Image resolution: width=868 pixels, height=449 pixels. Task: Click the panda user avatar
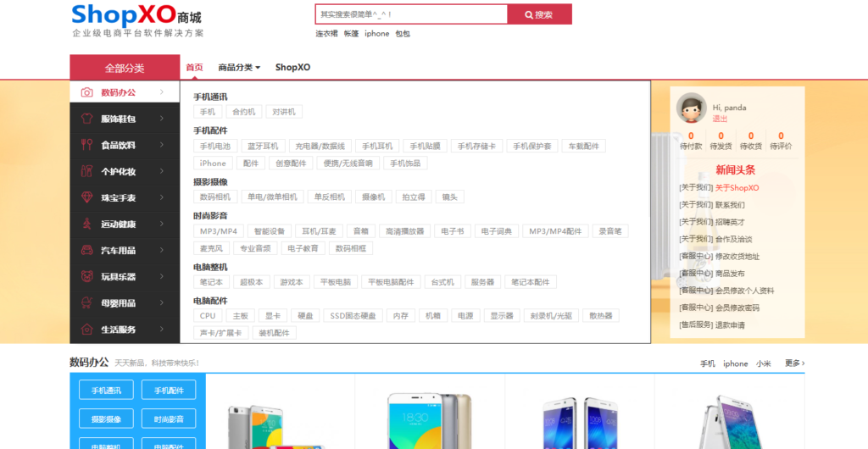691,108
